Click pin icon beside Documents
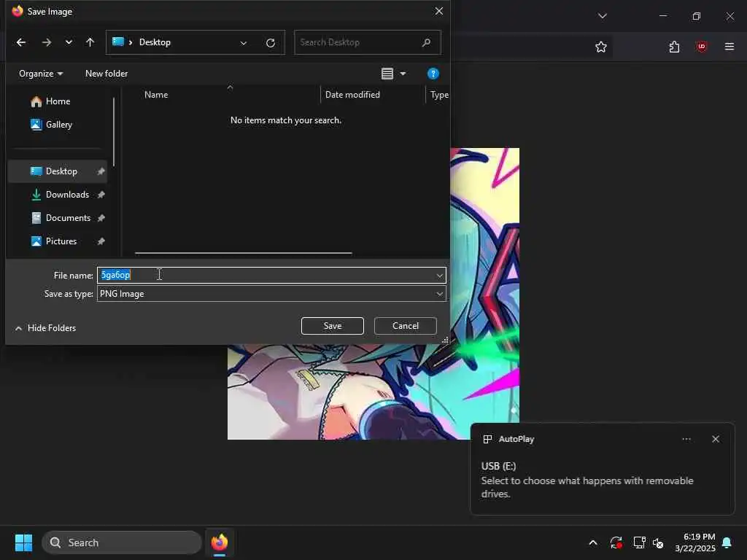747x560 pixels. coord(101,218)
